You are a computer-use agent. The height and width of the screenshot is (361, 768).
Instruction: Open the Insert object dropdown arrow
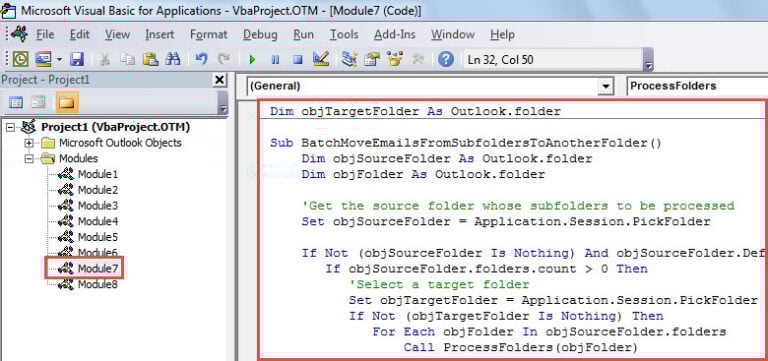click(x=60, y=59)
